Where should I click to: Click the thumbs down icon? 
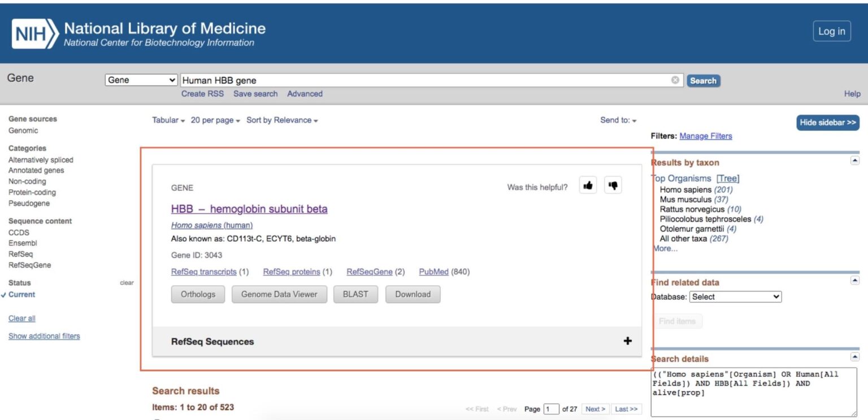click(x=613, y=185)
